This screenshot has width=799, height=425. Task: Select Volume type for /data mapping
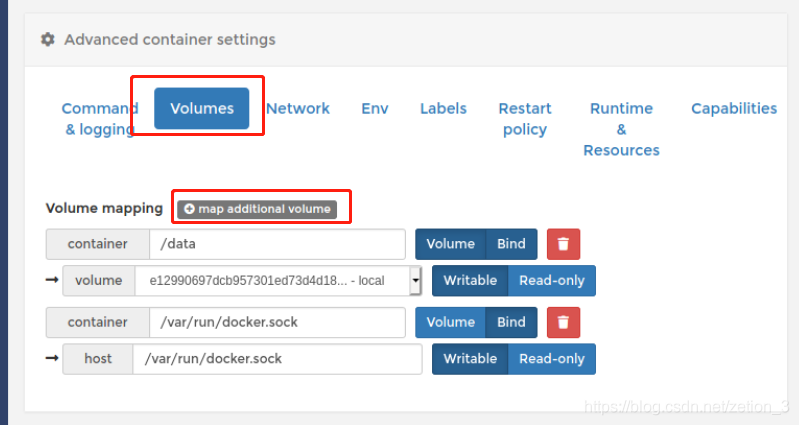pos(451,244)
